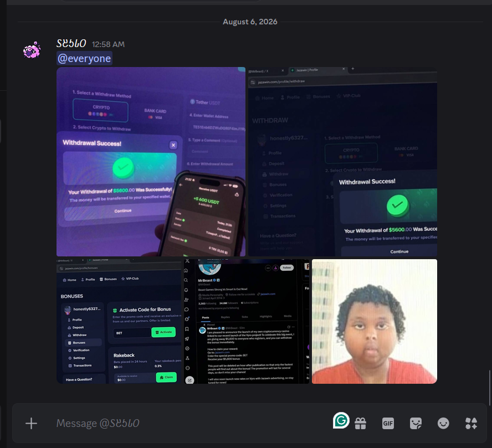Click the 12:58 AM timestamp
The width and height of the screenshot is (492, 448).
click(108, 44)
